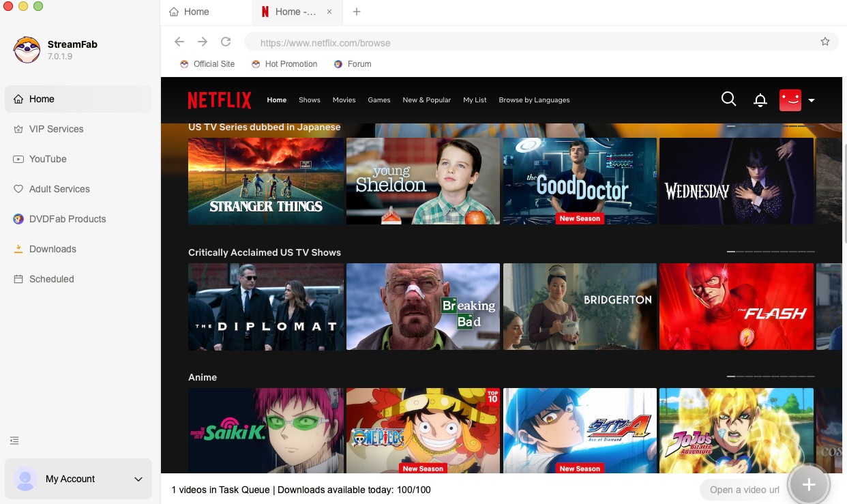Click US TV Series dubbed in Japanese heading

coord(265,127)
